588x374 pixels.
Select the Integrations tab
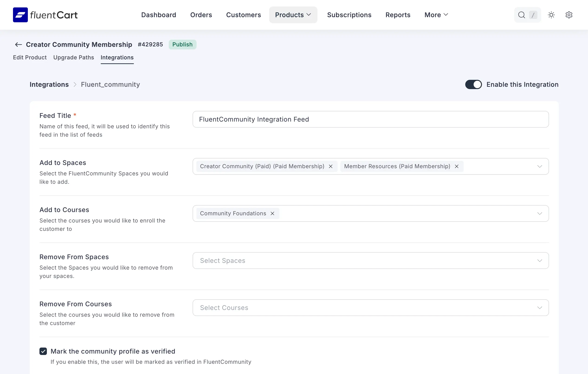117,57
